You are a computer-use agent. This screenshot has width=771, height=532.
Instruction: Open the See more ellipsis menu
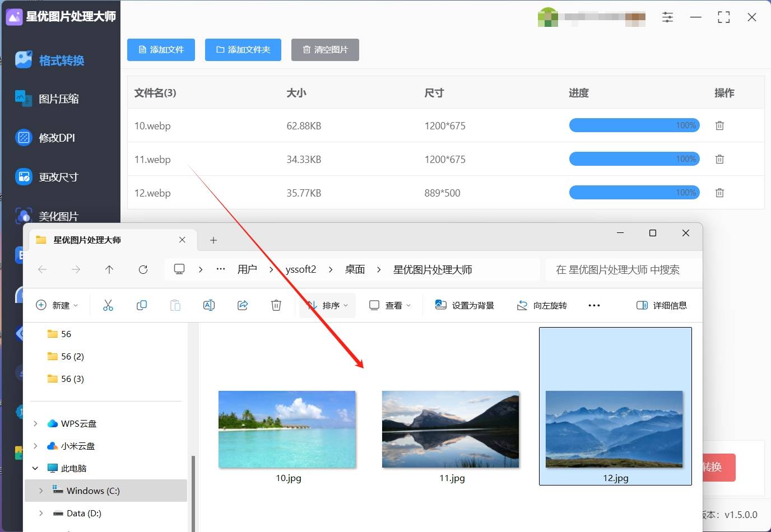(x=594, y=305)
